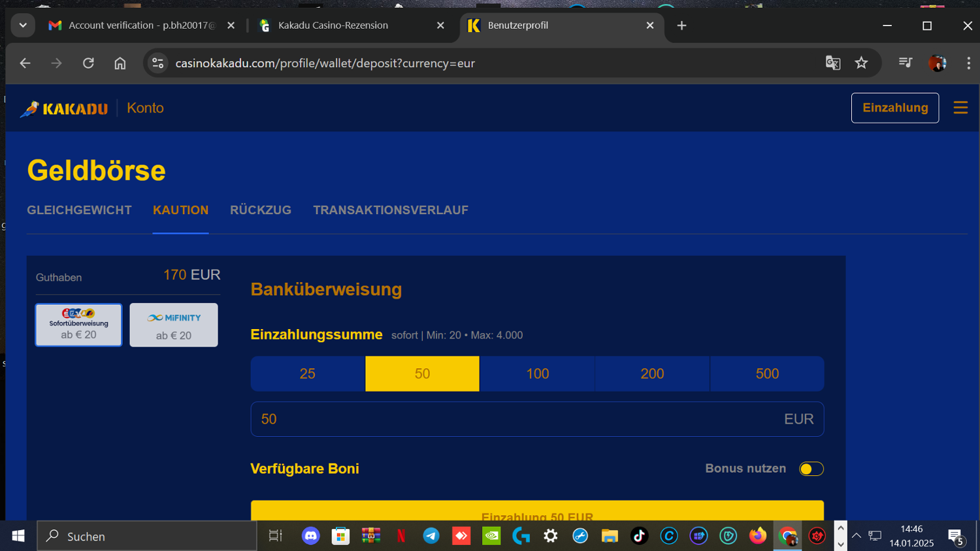Open Chrome's three-dot menu
980x551 pixels.
(x=968, y=63)
